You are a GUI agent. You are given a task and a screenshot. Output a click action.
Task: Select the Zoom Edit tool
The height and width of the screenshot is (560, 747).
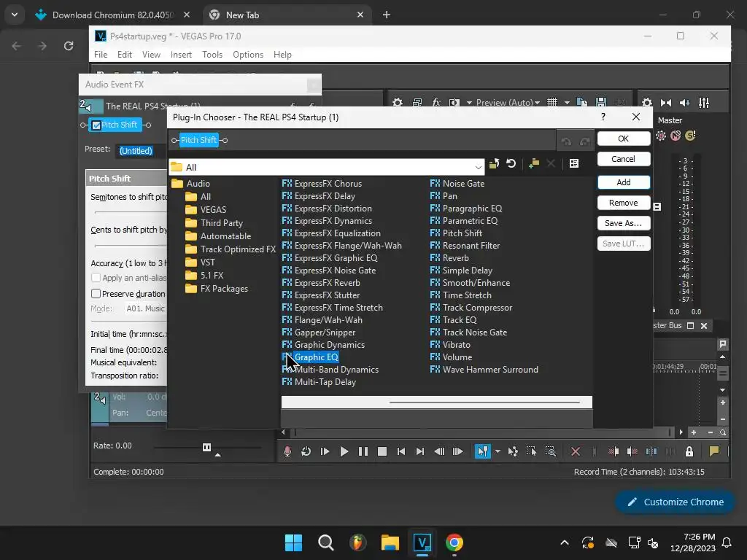550,451
